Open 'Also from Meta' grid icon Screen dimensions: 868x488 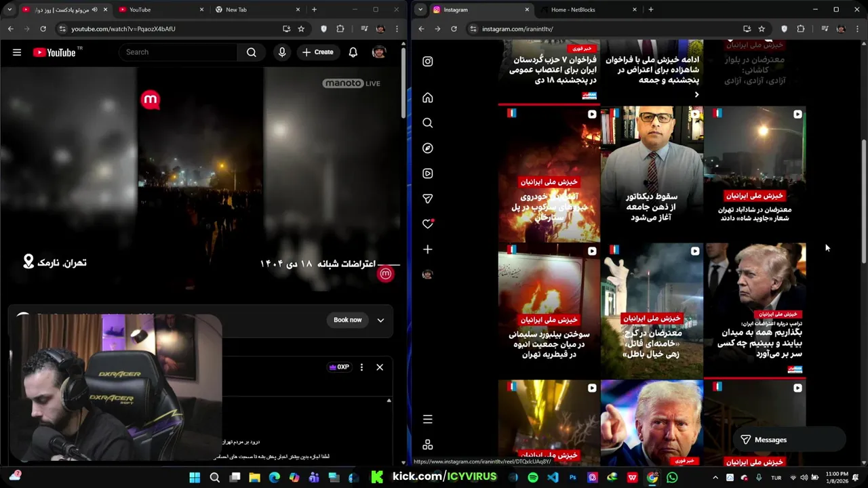(x=428, y=445)
